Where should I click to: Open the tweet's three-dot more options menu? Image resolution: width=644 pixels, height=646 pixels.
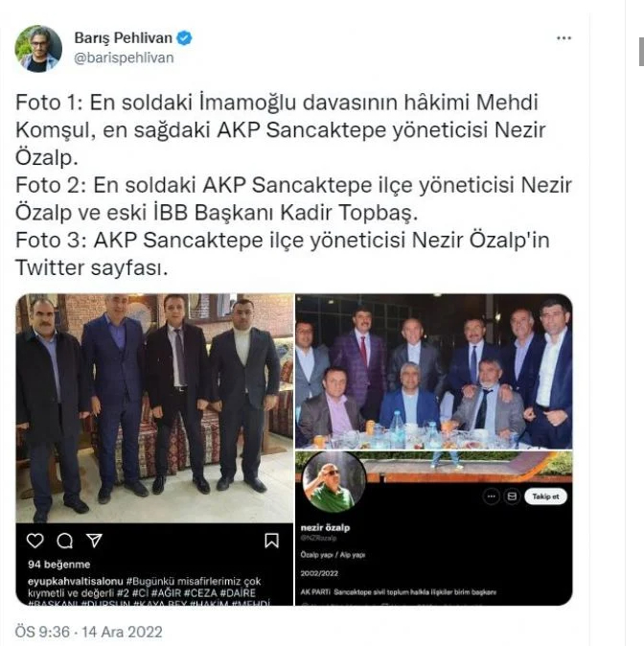point(563,38)
